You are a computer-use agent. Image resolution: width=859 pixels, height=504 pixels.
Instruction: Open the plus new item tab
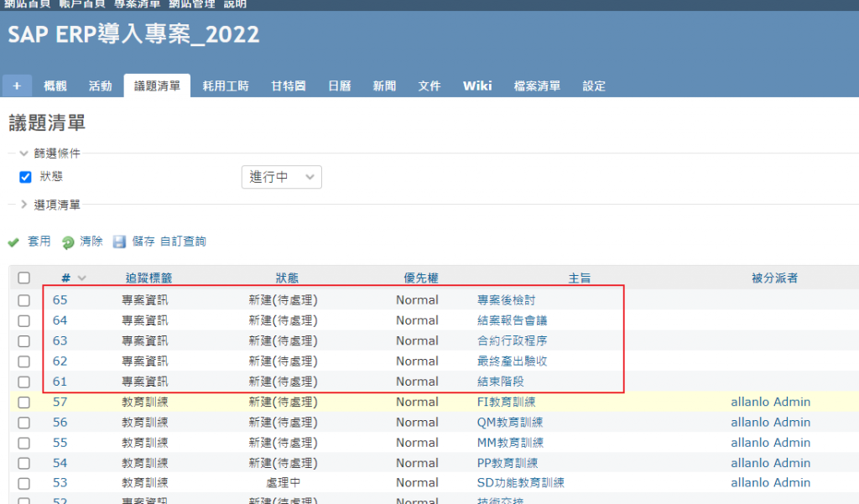pos(17,86)
